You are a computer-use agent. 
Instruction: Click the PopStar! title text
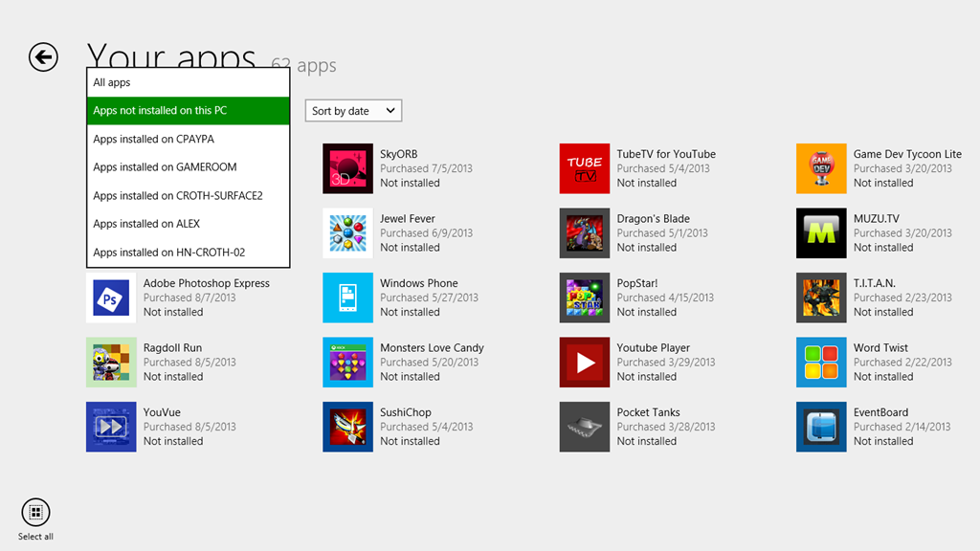(x=636, y=283)
